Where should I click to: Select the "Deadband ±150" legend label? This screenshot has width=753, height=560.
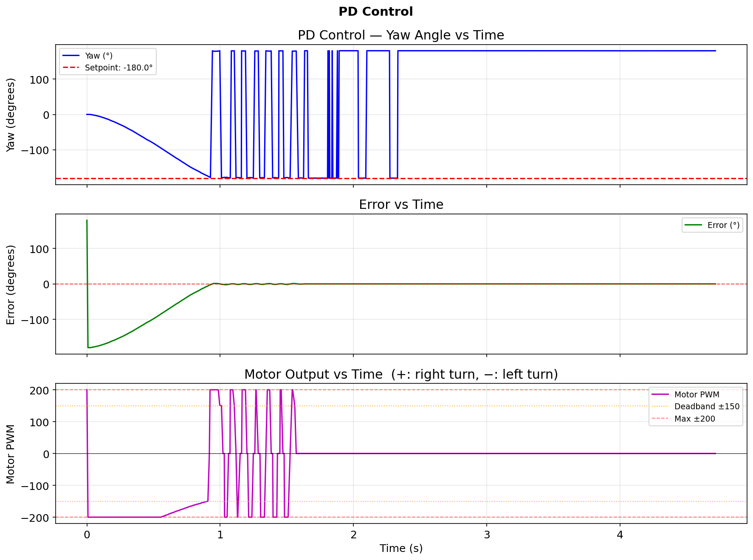click(x=707, y=406)
